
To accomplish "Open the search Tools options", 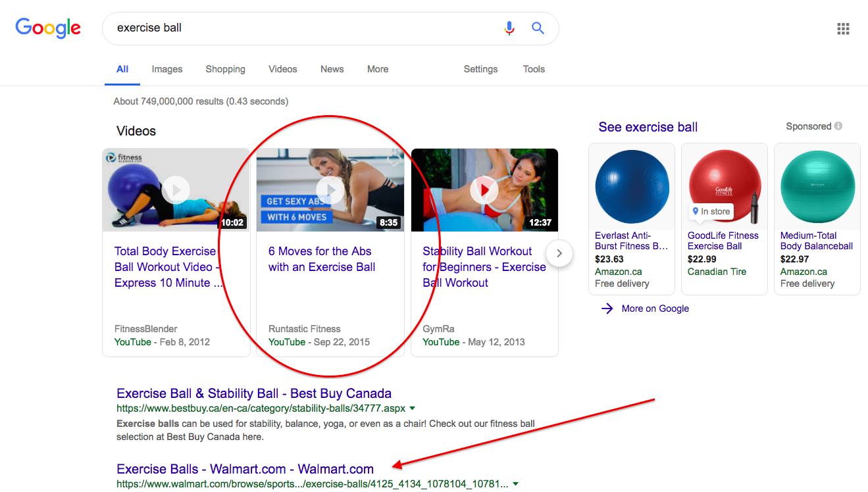I will tap(534, 69).
